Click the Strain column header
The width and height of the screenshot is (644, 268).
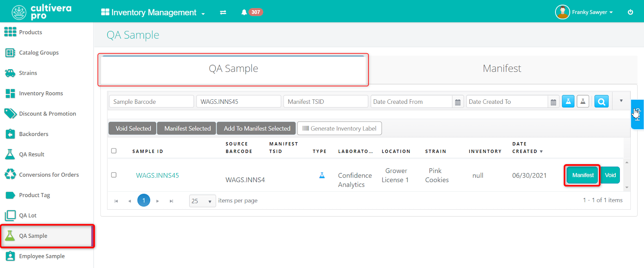pyautogui.click(x=436, y=151)
